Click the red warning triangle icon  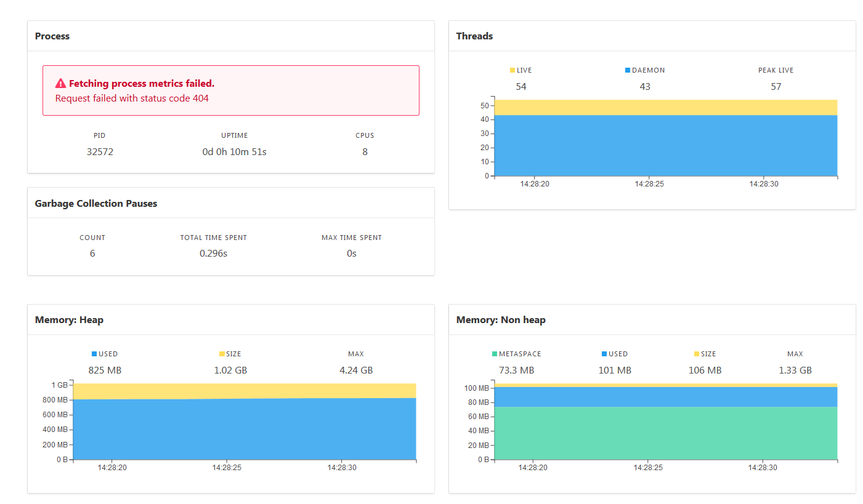pos(60,82)
